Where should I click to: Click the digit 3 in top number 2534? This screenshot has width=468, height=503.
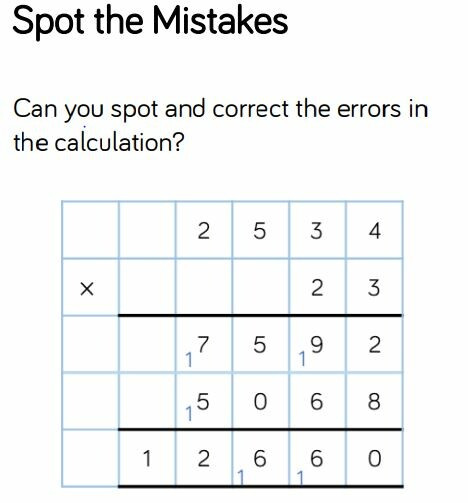tap(317, 231)
